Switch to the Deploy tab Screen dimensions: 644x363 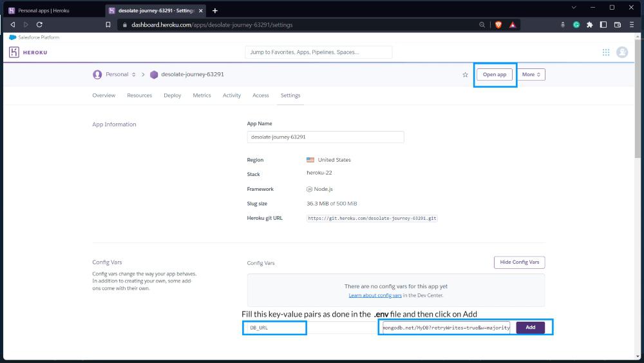pos(173,95)
